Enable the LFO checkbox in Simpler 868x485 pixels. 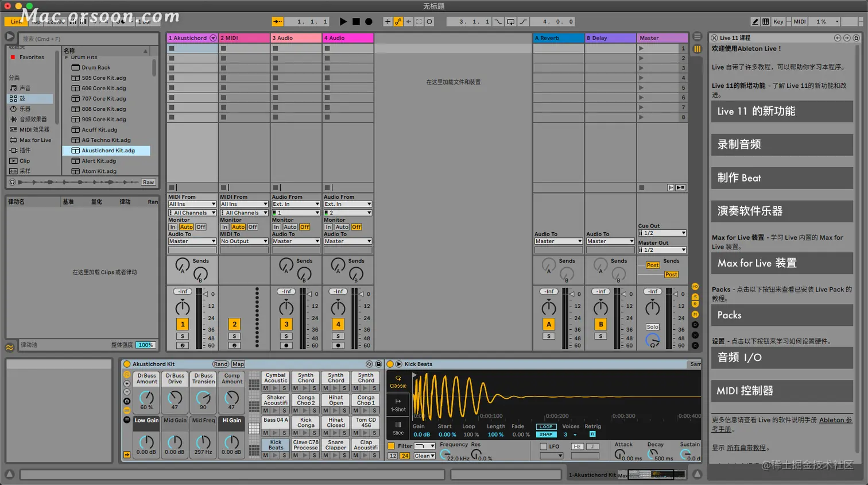[x=543, y=446]
